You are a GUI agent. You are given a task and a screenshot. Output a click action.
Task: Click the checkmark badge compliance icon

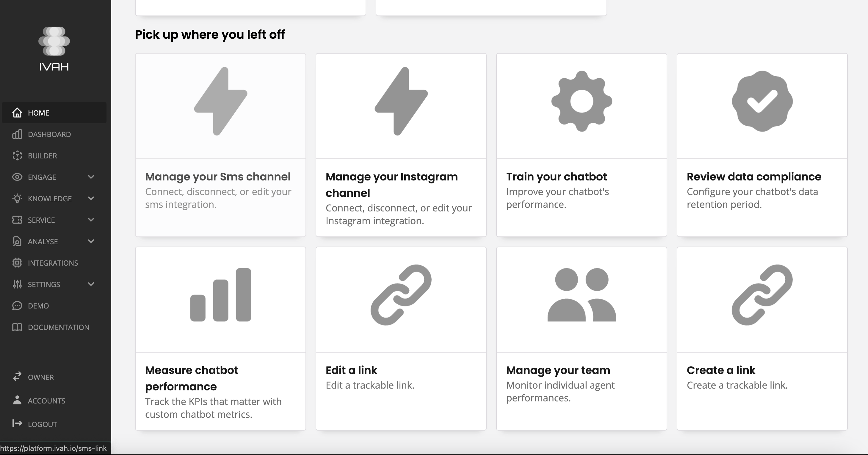tap(762, 101)
